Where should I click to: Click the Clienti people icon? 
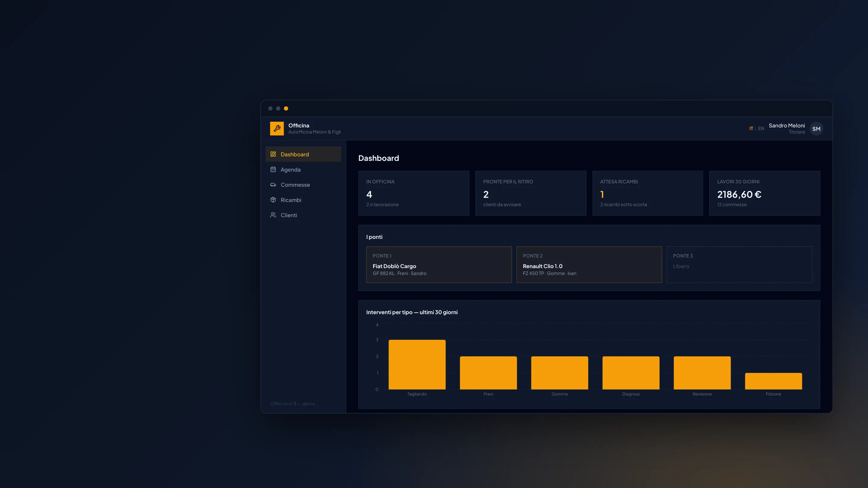[273, 215]
